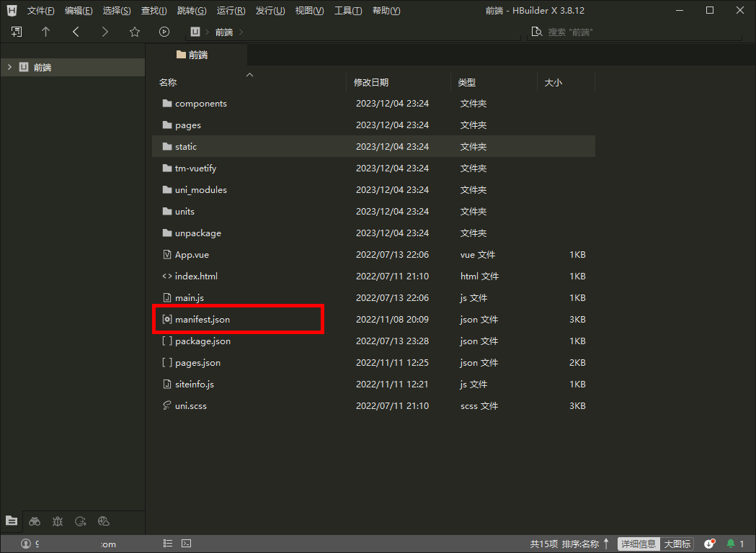Viewport: 756px width, 553px height.
Task: Click the bookmark star icon in toolbar
Action: point(135,32)
